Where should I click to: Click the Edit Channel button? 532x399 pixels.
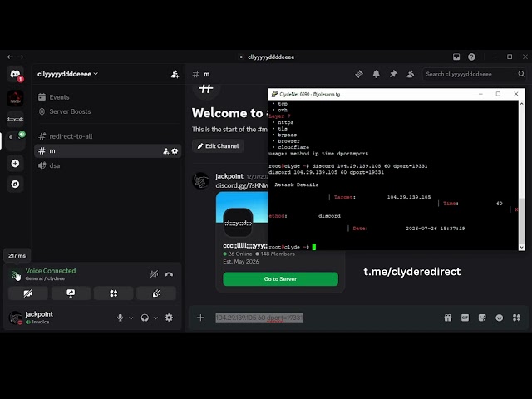218,146
